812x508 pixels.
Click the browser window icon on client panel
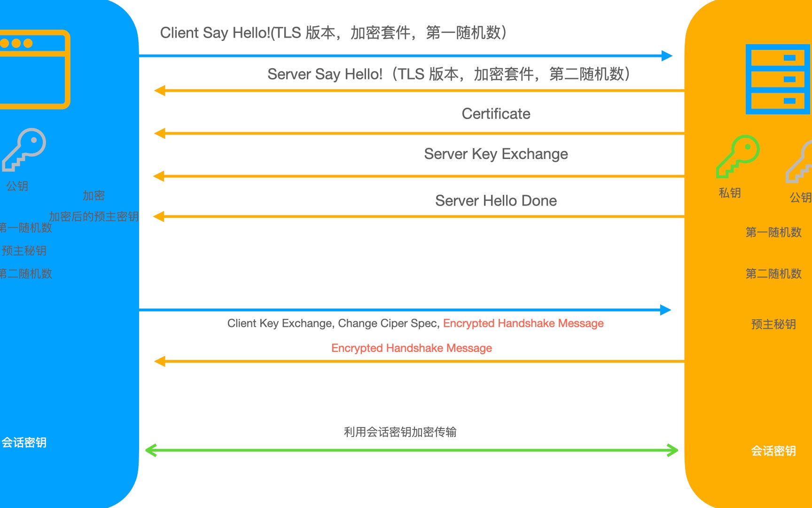coord(34,69)
